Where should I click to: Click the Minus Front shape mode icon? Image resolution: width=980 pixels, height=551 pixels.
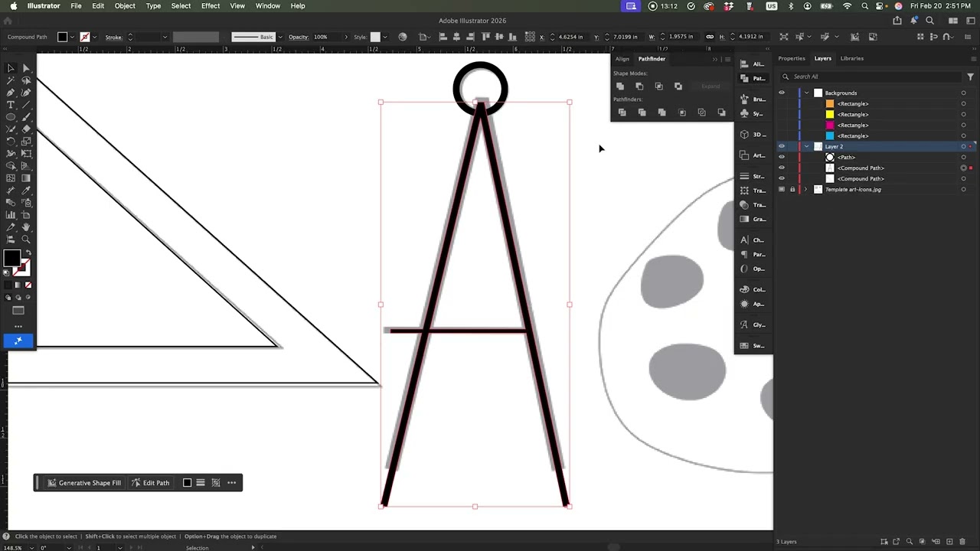(x=639, y=86)
